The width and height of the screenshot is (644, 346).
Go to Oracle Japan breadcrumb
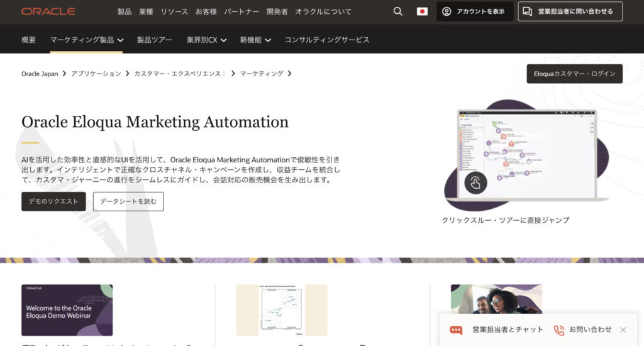(40, 74)
